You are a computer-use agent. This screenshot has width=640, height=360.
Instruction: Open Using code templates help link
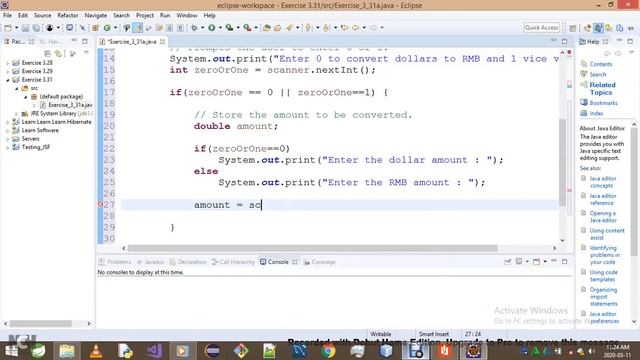pos(603,276)
